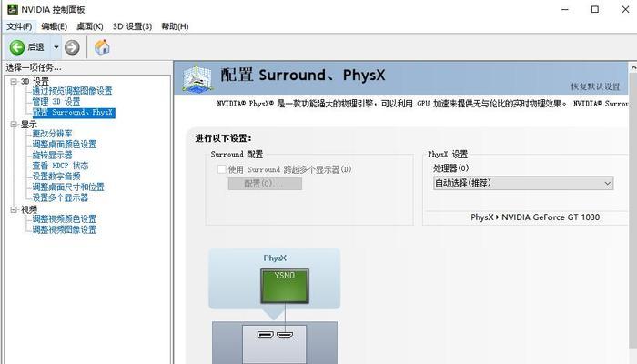Open 更改分辨率 task

click(x=52, y=134)
